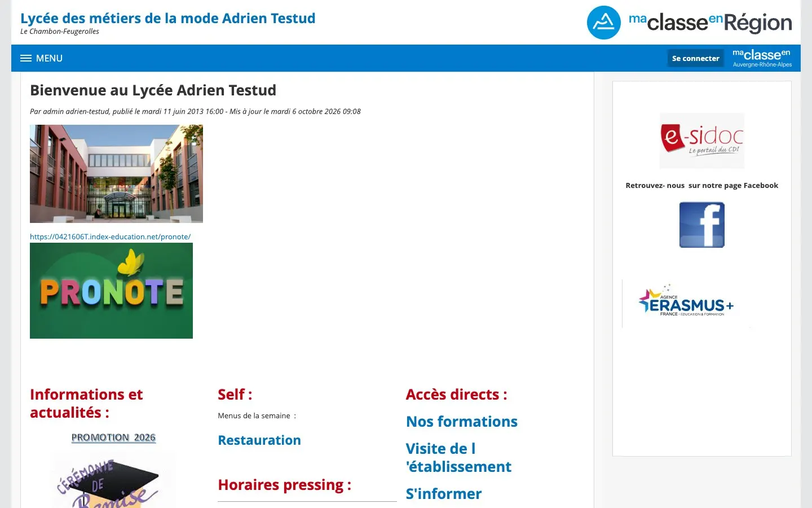The width and height of the screenshot is (812, 508).
Task: Open the Nos formations link
Action: coord(462,422)
